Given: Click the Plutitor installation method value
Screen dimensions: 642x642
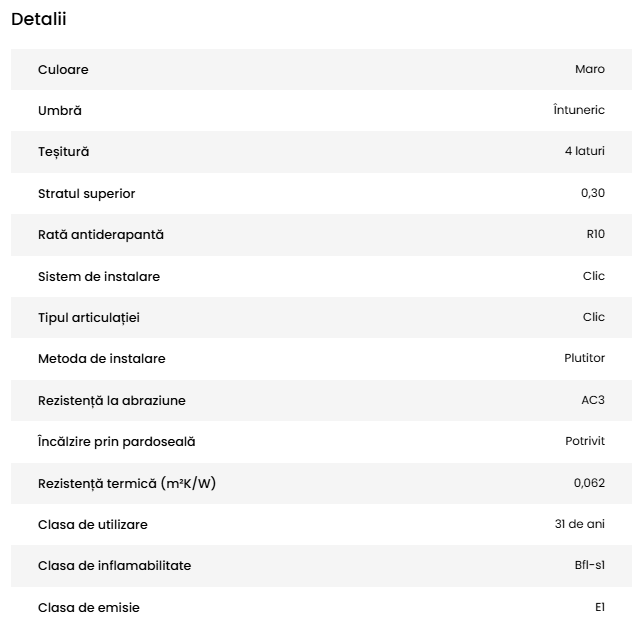Looking at the screenshot, I should pyautogui.click(x=584, y=358).
